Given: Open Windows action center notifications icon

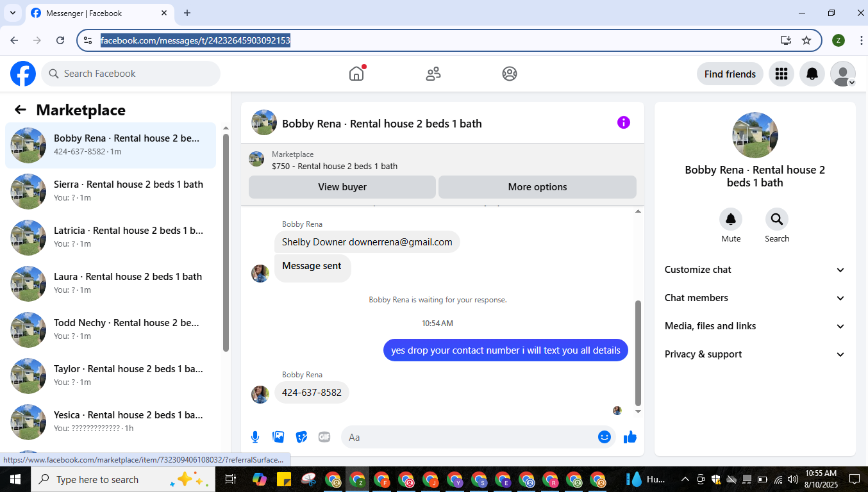Looking at the screenshot, I should pos(855,479).
